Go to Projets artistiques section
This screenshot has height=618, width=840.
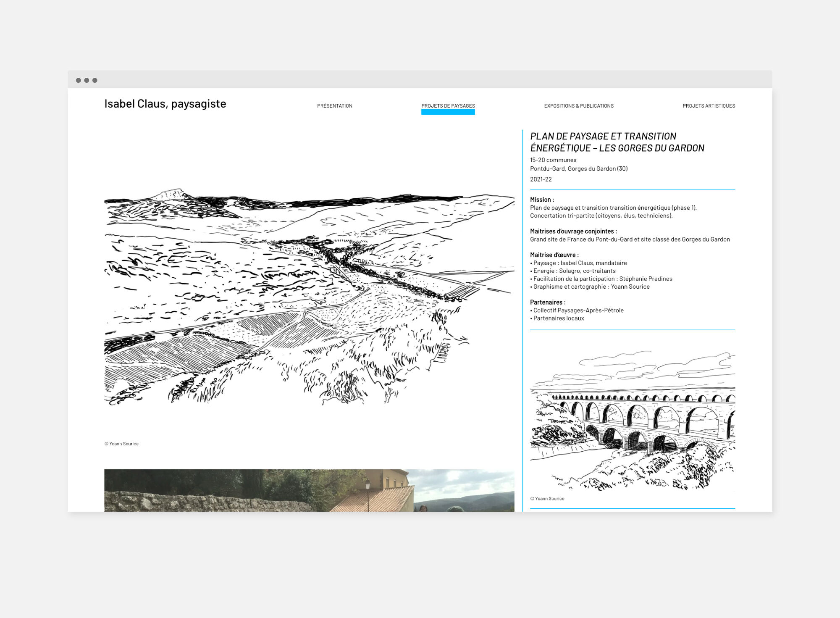click(x=709, y=106)
